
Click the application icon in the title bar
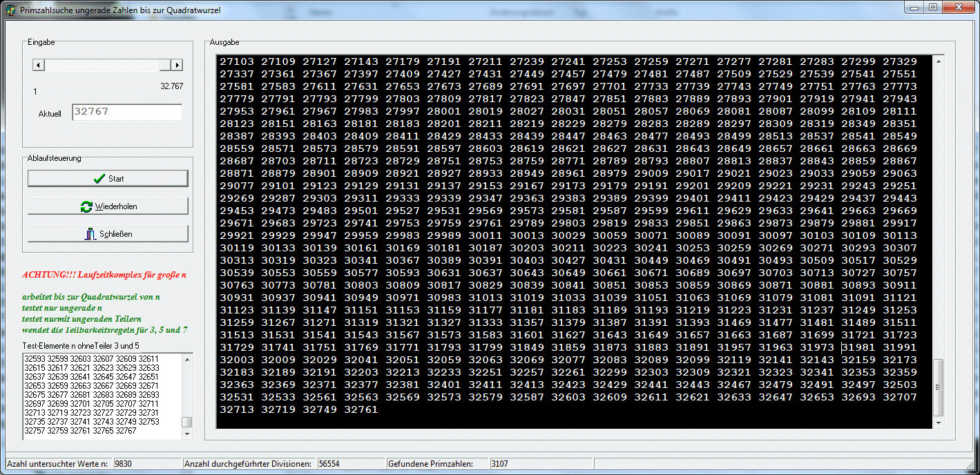click(x=10, y=9)
